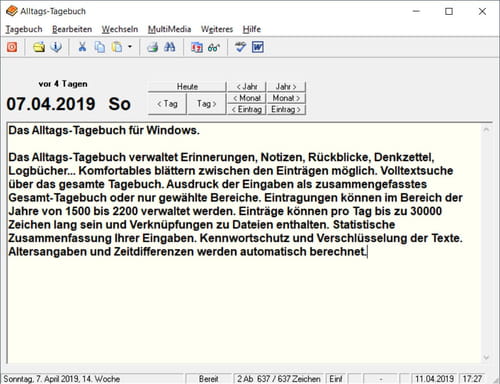Print the diary with printer icon

pos(153,47)
